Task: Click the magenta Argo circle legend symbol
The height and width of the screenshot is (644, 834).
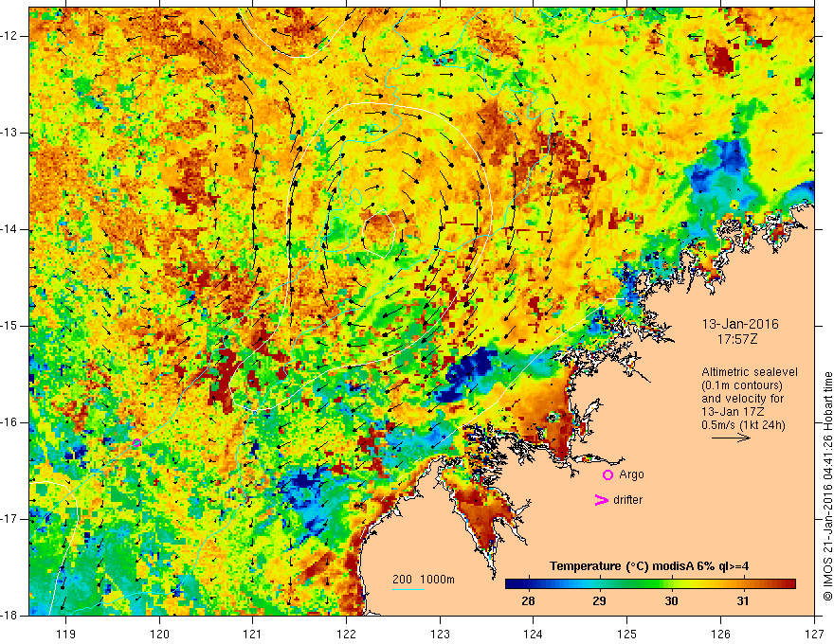Action: pyautogui.click(x=607, y=474)
